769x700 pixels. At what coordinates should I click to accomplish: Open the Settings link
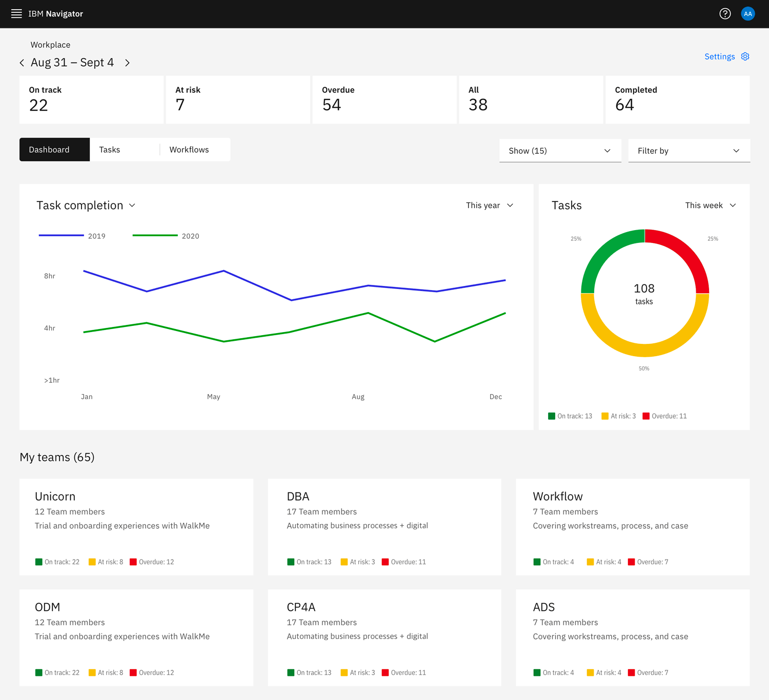point(720,56)
